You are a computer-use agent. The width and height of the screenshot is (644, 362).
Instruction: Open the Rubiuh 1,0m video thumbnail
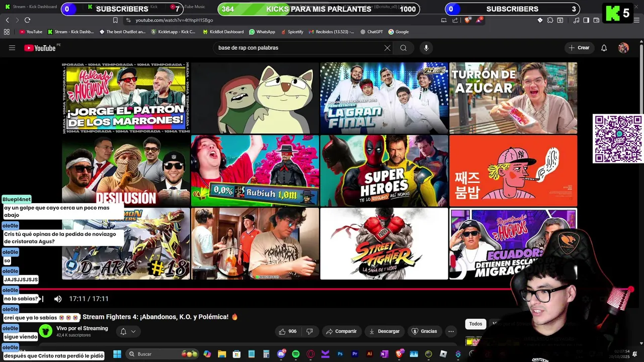point(255,170)
